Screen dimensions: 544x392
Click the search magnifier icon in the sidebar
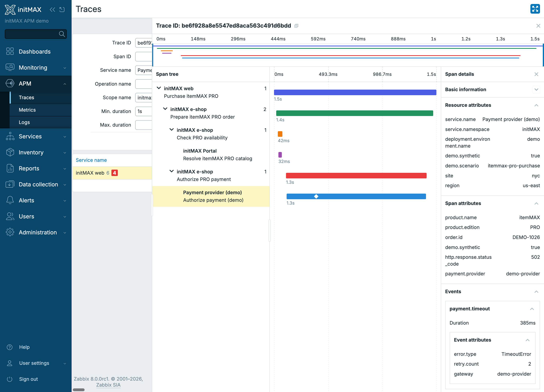click(x=62, y=34)
